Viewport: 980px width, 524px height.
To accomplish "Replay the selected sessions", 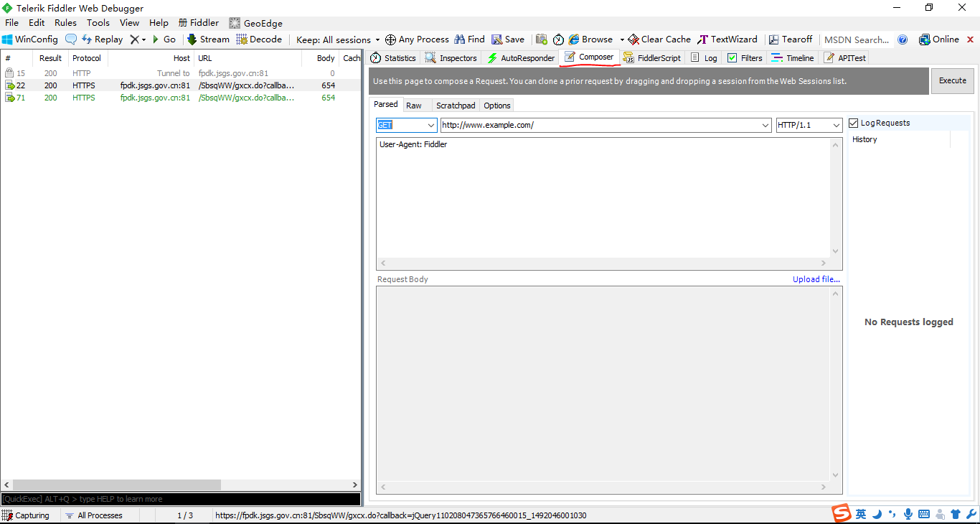I will 102,39.
